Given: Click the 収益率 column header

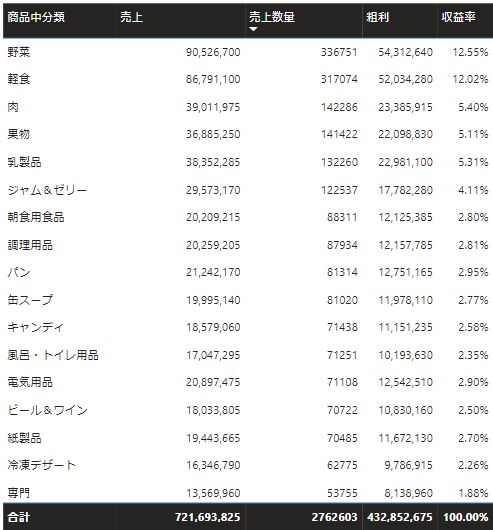Looking at the screenshot, I should pyautogui.click(x=458, y=17).
